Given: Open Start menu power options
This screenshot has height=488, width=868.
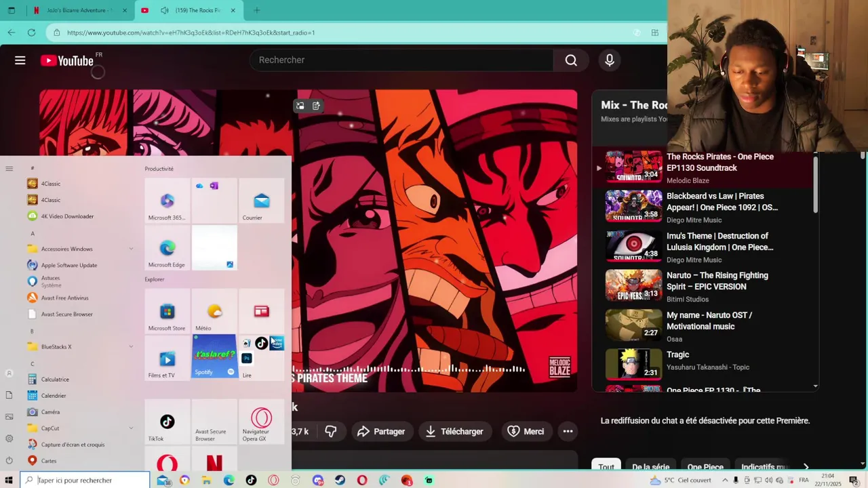Looking at the screenshot, I should pos(9,460).
